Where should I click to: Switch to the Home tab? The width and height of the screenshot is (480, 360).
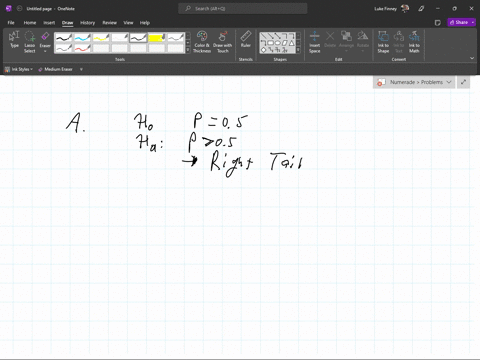(x=30, y=23)
